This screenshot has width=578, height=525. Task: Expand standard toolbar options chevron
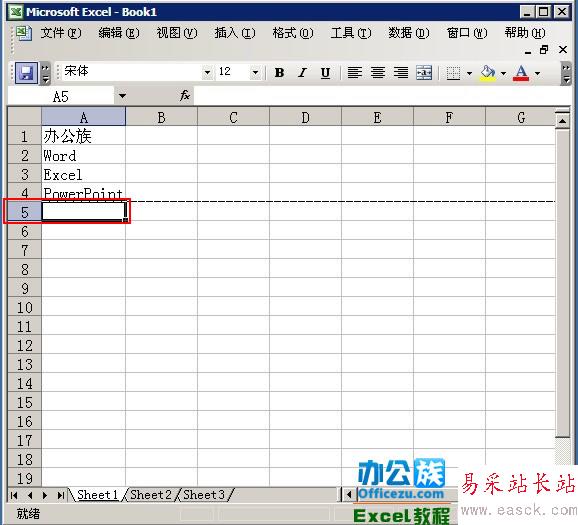(45, 73)
